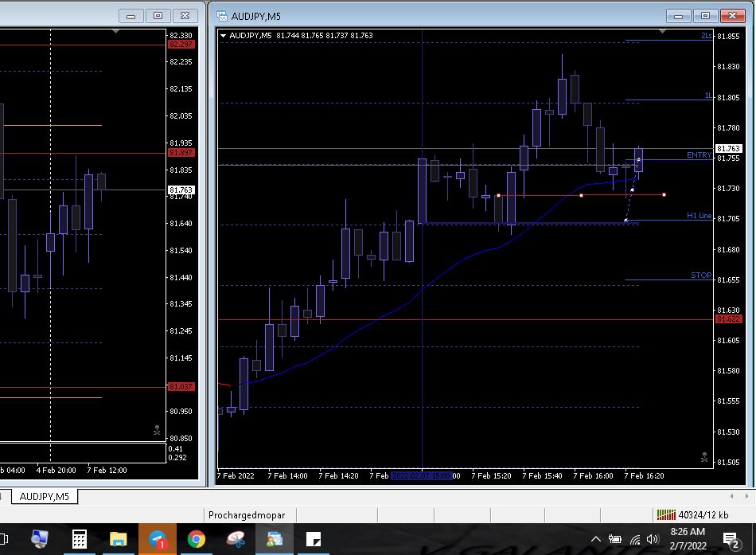Click the highlighted 2022.02.07 15:00 time label

pyautogui.click(x=421, y=476)
